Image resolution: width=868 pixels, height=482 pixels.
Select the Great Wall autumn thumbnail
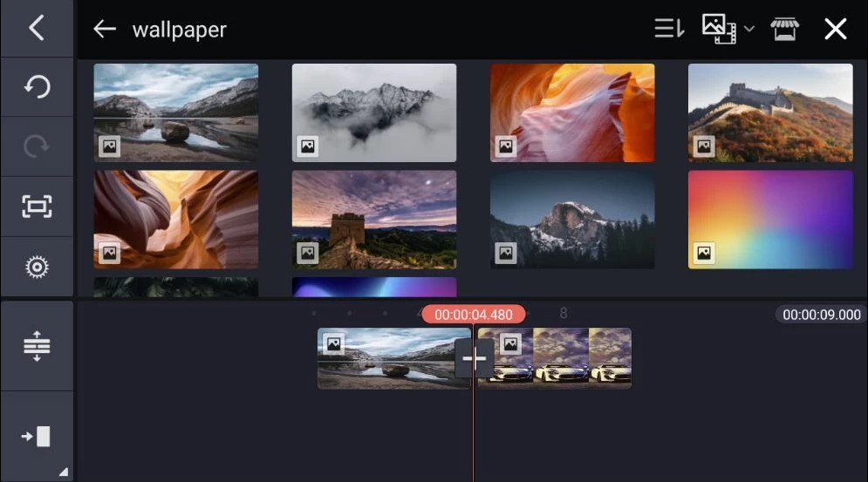(769, 112)
